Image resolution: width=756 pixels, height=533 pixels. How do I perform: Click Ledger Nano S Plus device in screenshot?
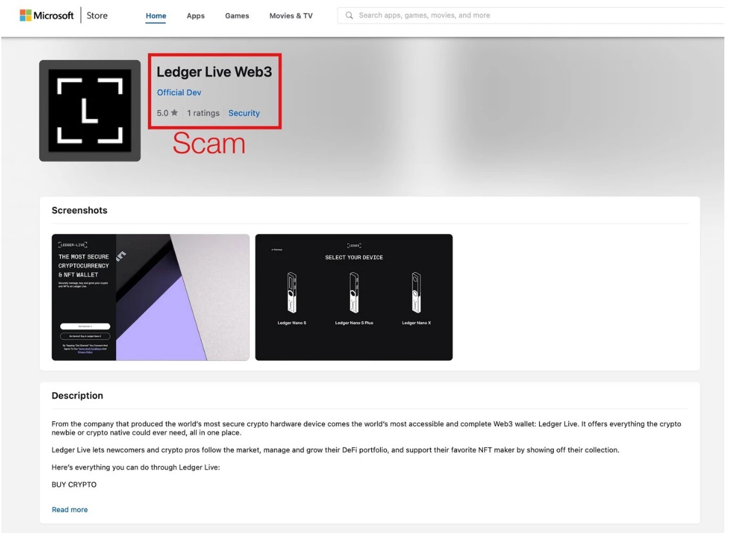point(354,297)
